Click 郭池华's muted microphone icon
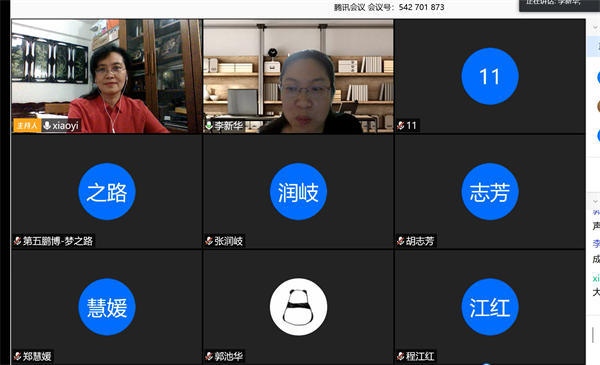Viewport: 600px width, 365px height. coord(209,357)
